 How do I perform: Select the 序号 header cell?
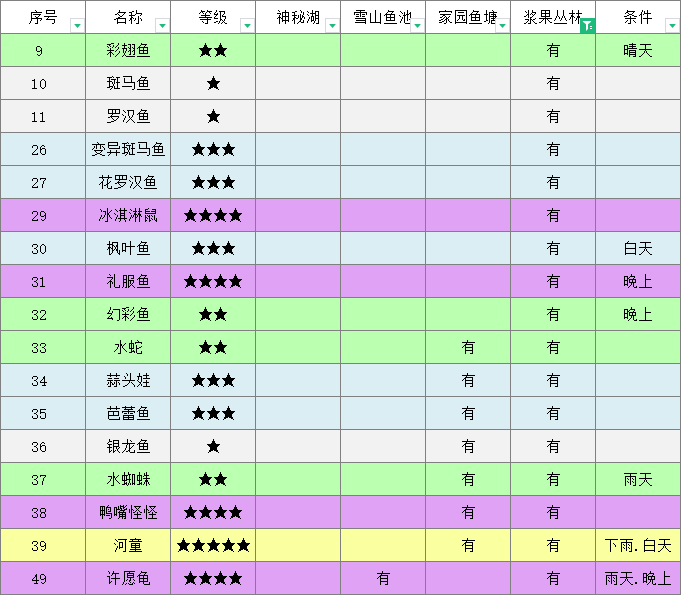tap(43, 17)
